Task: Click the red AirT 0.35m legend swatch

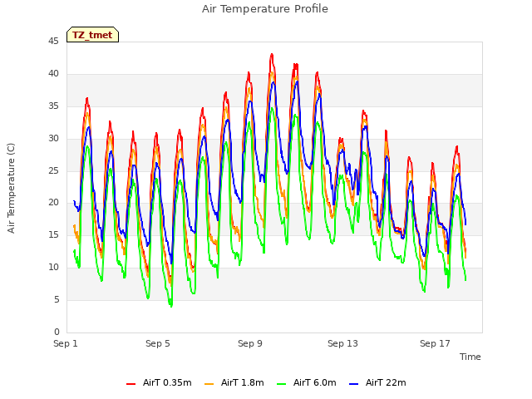Action: (x=131, y=384)
